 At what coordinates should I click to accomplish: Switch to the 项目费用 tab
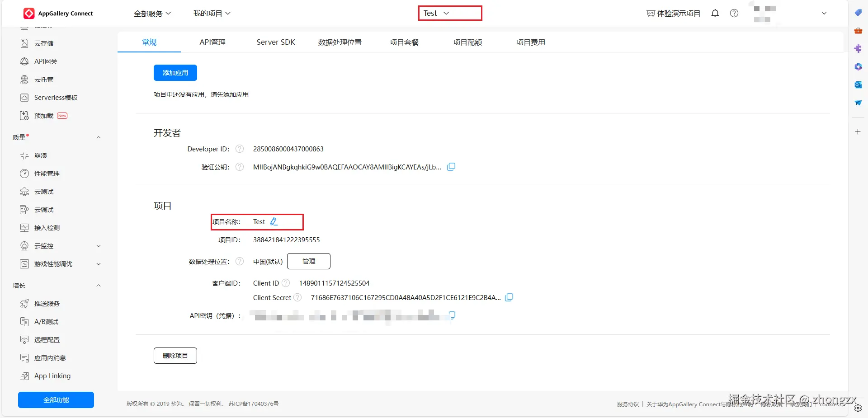click(531, 42)
